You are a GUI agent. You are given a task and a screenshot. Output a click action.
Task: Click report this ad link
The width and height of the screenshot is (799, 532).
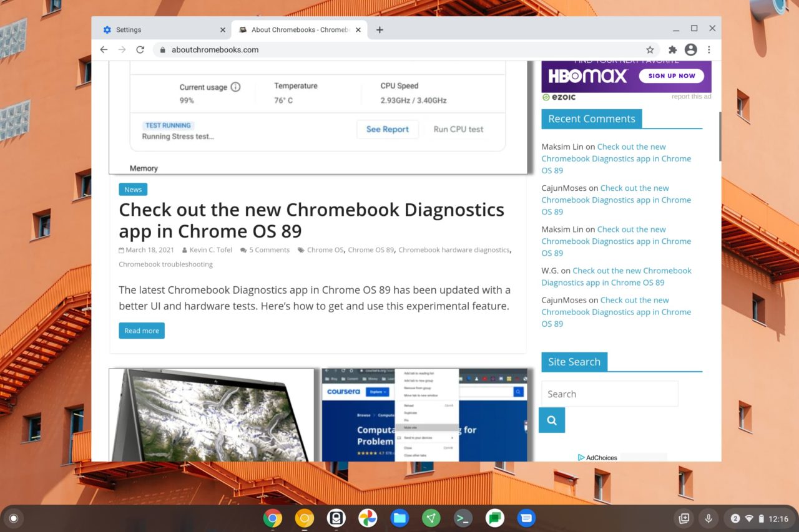pos(691,97)
